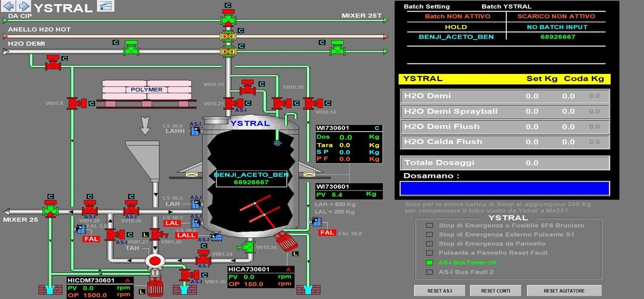Image resolution: width=644 pixels, height=299 pixels.
Task: Click the RESET CONTI button
Action: (x=496, y=291)
